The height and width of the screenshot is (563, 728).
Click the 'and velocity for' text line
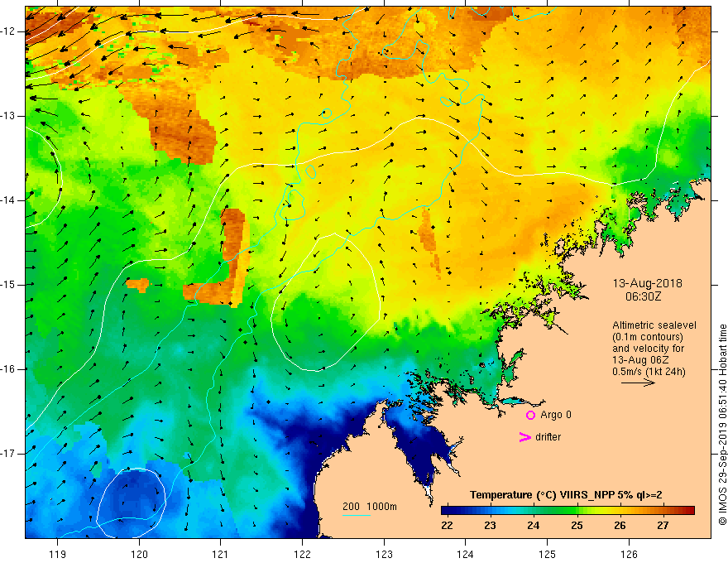648,349
